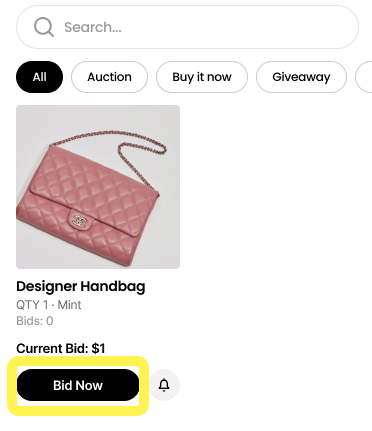Click the $1 amount in current bid
This screenshot has height=431, width=372.
click(x=98, y=349)
